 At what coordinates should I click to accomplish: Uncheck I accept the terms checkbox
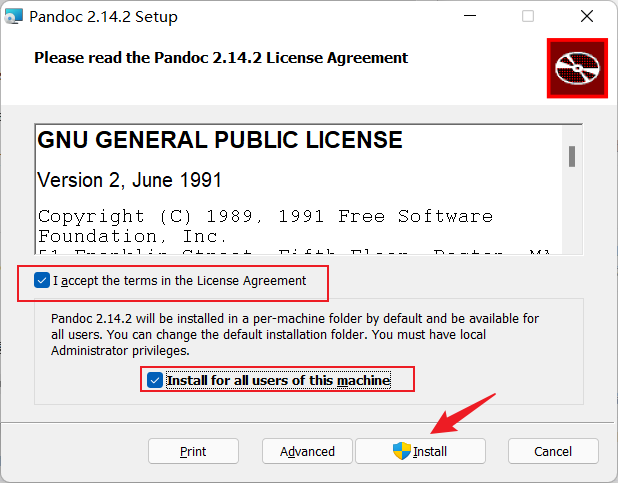[x=42, y=280]
